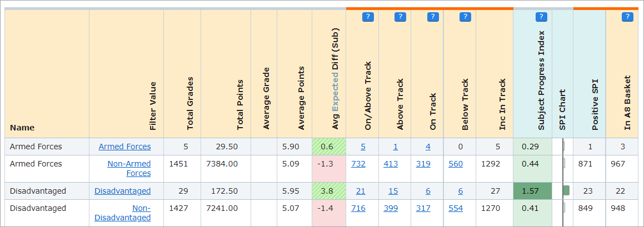644x227 pixels.
Task: Click 732 On/Above Track count
Action: (358, 164)
